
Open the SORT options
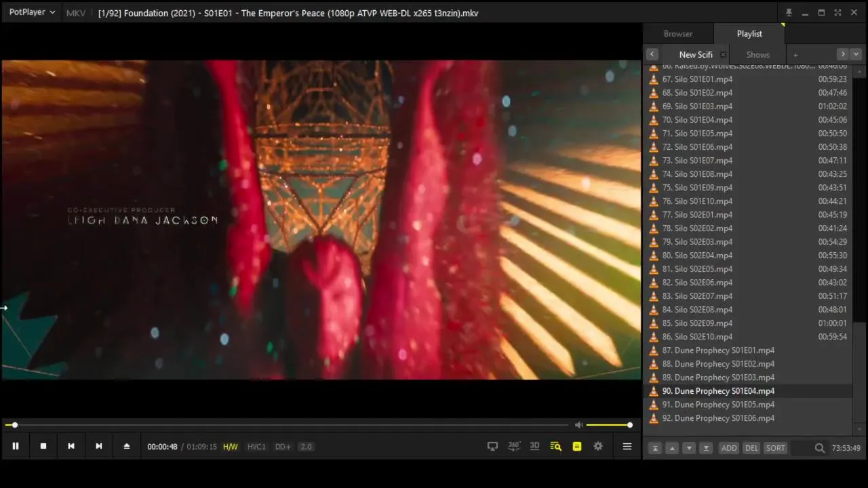775,448
